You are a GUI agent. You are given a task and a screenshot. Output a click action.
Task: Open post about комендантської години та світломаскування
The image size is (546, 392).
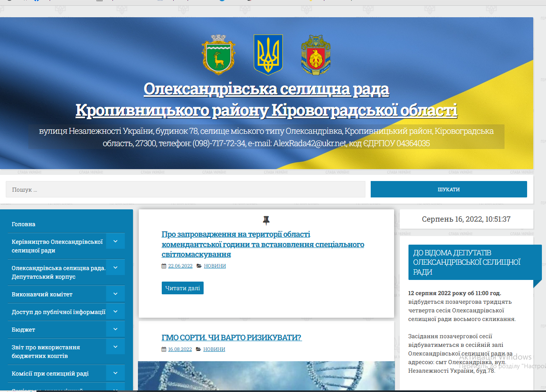tap(263, 244)
